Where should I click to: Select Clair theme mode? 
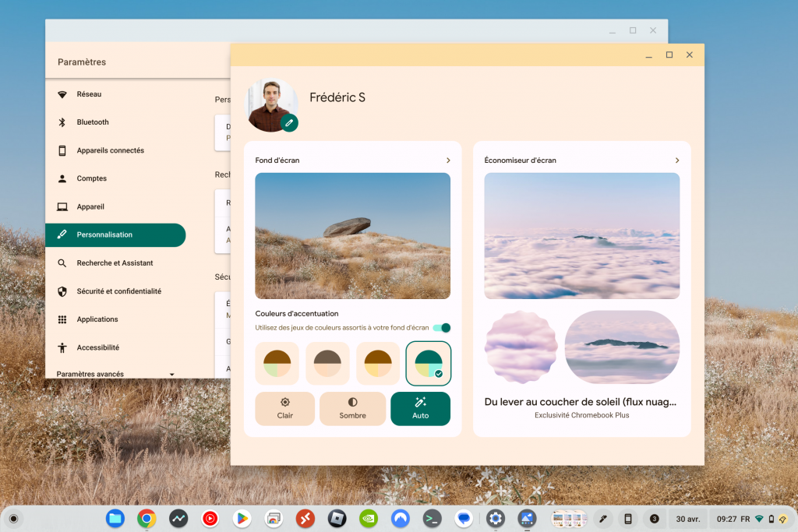click(284, 408)
